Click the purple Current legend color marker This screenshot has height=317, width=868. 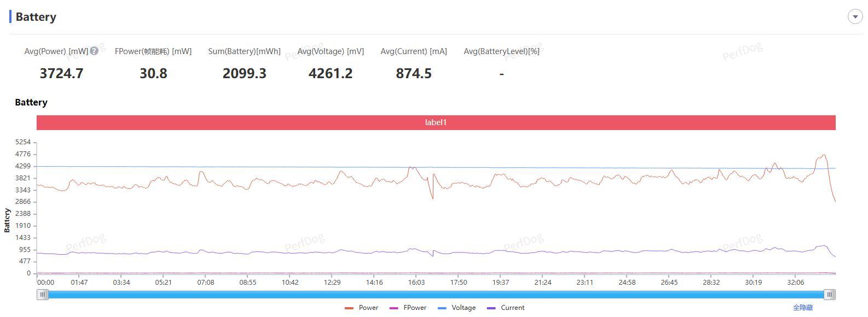[x=491, y=308]
